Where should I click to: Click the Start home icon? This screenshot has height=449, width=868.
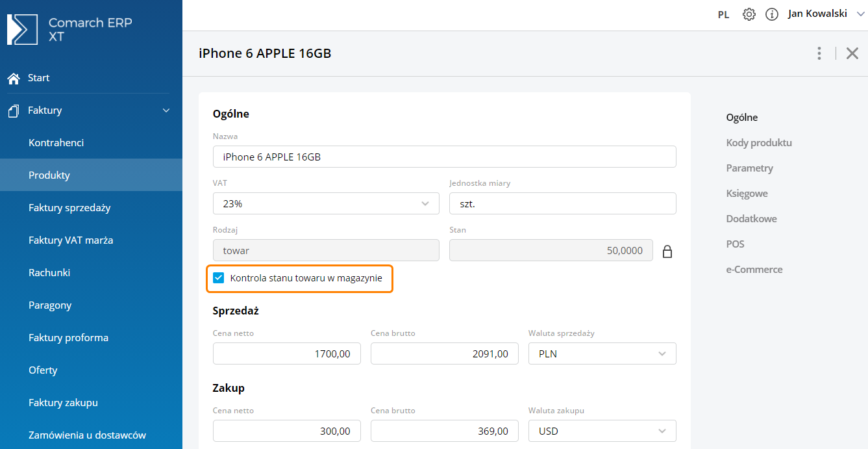14,78
